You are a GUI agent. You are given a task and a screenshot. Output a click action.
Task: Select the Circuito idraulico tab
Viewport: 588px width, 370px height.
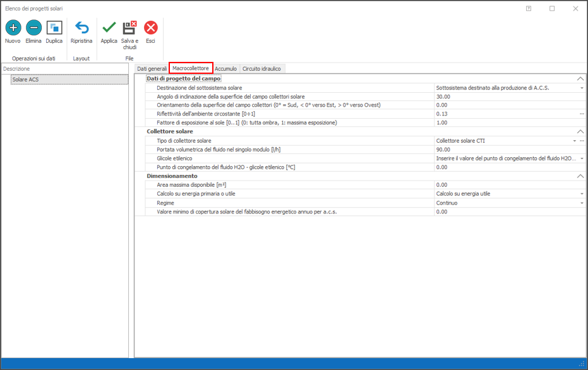pos(261,68)
